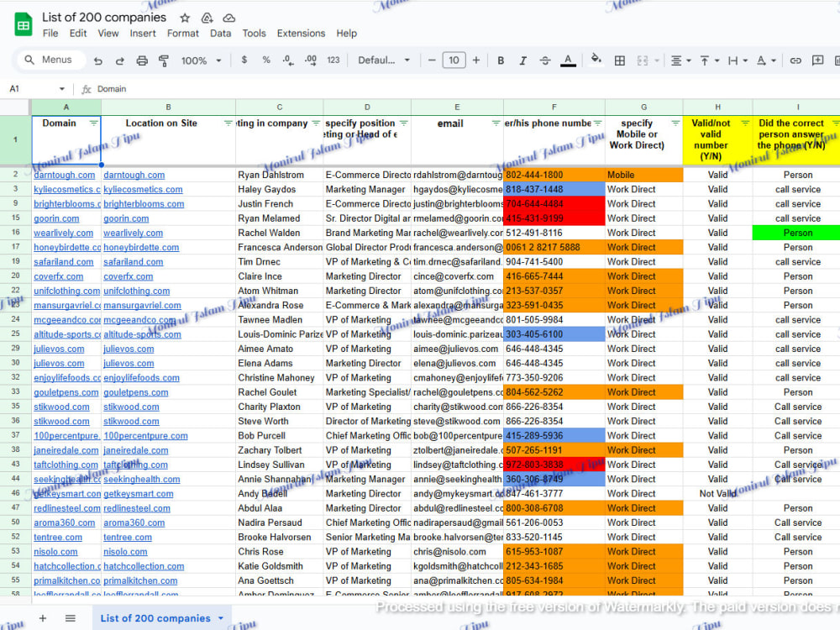Click the font size input box
The width and height of the screenshot is (840, 630).
pos(454,60)
